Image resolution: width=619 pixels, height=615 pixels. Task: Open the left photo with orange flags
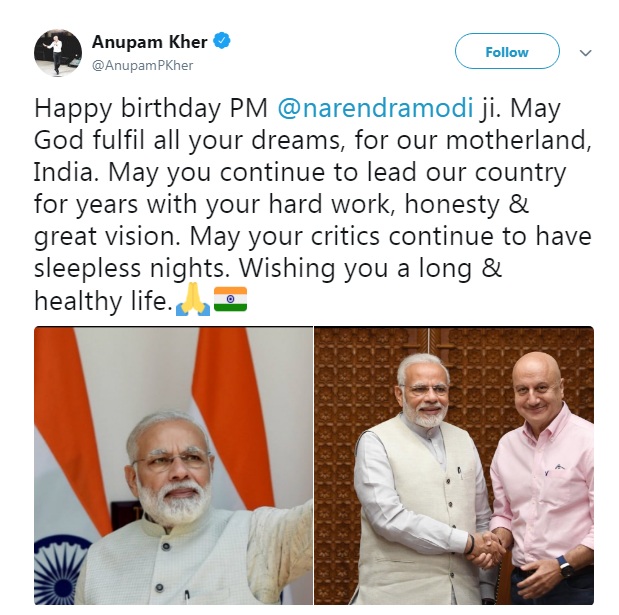pos(173,465)
